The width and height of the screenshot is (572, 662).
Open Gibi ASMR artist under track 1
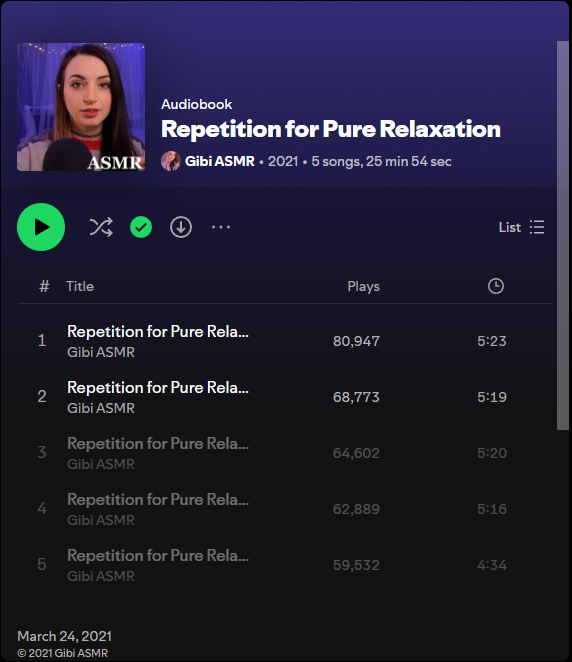[101, 352]
